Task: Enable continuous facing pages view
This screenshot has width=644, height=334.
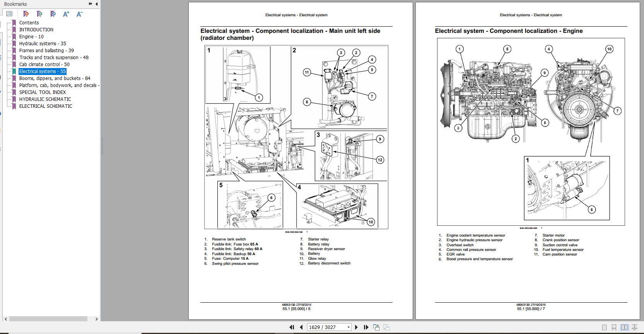Action: point(634,327)
